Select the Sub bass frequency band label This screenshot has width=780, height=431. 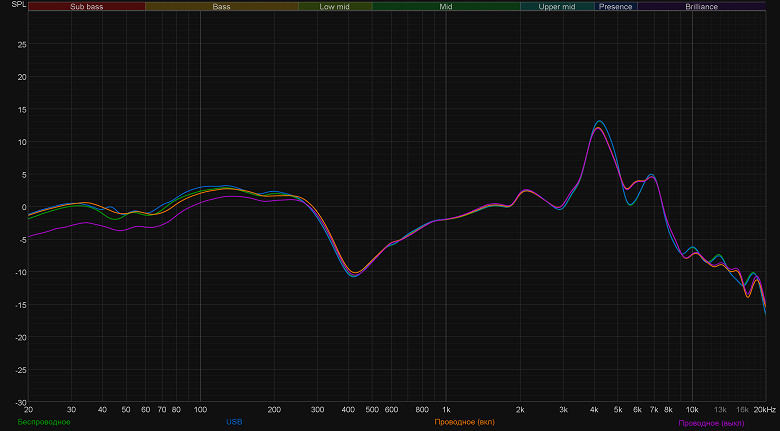click(87, 6)
